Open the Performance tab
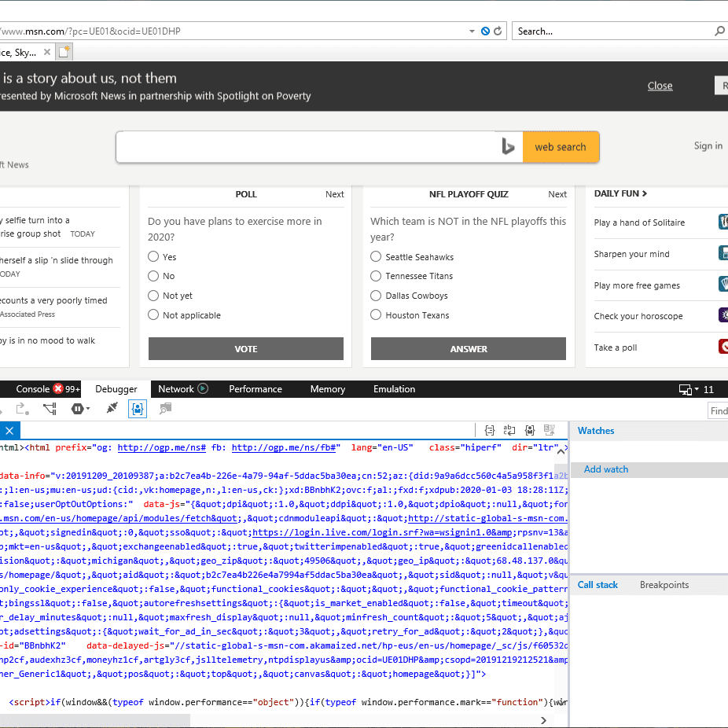The width and height of the screenshot is (728, 728). (256, 389)
